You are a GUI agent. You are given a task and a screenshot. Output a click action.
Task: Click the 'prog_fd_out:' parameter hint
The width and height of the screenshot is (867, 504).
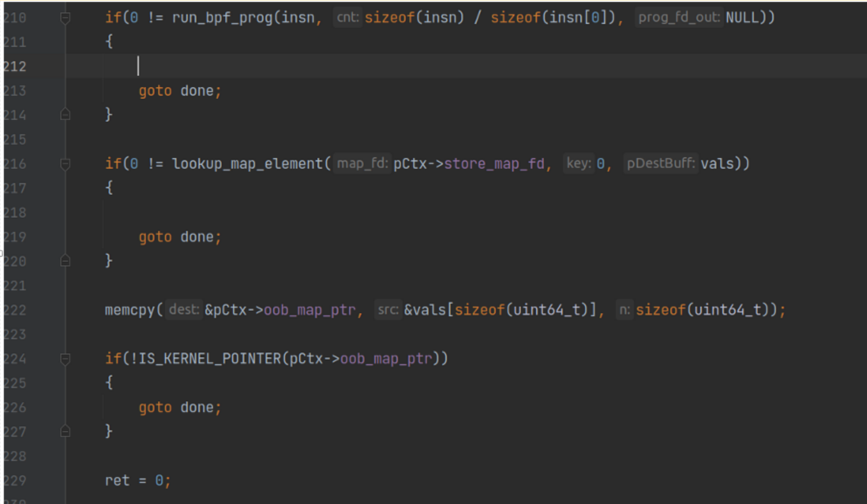point(680,18)
